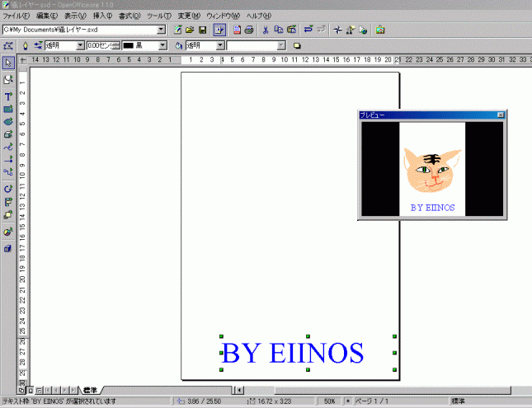Activate the Rotate effects tool
The width and height of the screenshot is (532, 408).
(x=8, y=189)
